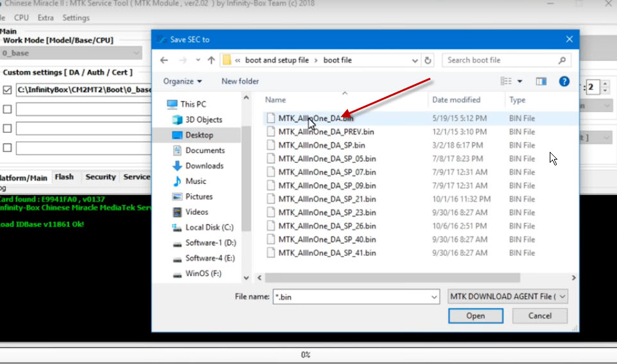Click the horizontal scrollbar in file list
Viewport: 617px width, 364px height.
(392, 278)
